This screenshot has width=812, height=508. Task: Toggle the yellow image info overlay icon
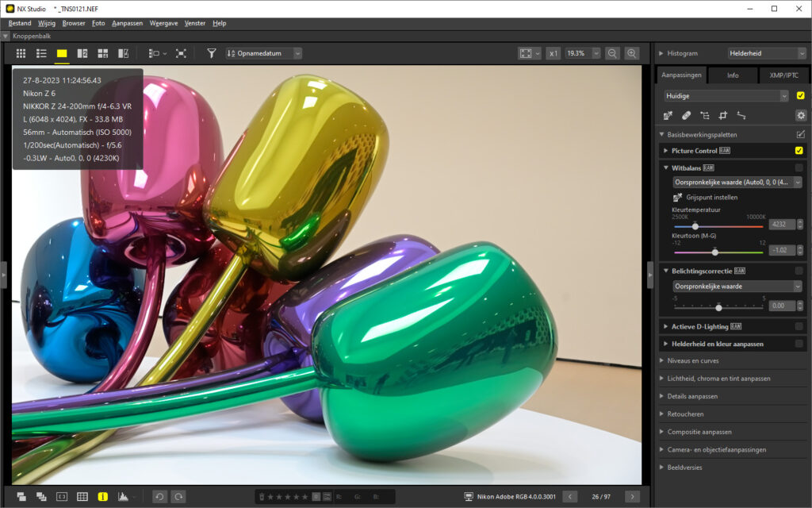click(x=103, y=497)
